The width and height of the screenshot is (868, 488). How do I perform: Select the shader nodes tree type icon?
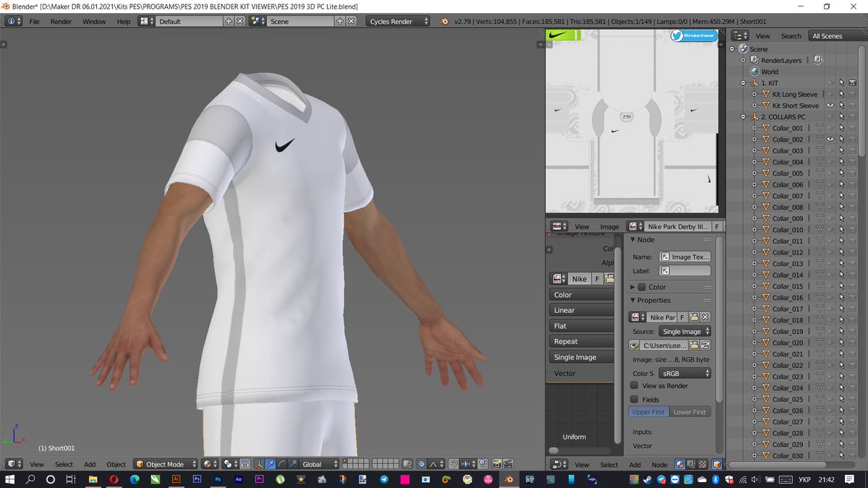pyautogui.click(x=680, y=464)
